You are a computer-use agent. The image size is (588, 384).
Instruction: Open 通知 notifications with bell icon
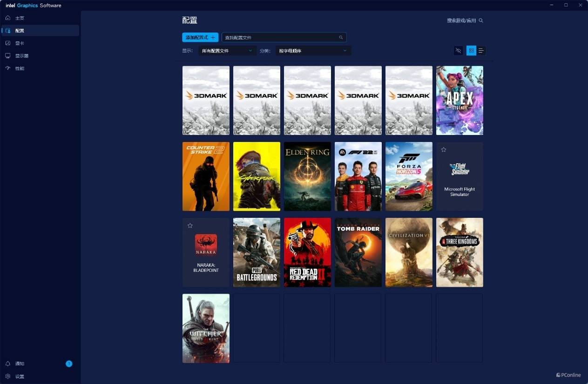coord(40,364)
